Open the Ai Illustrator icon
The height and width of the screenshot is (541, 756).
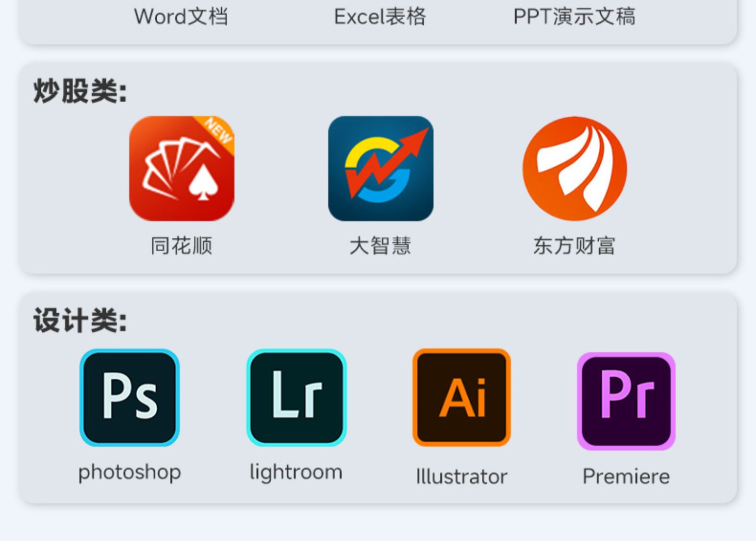click(x=462, y=397)
